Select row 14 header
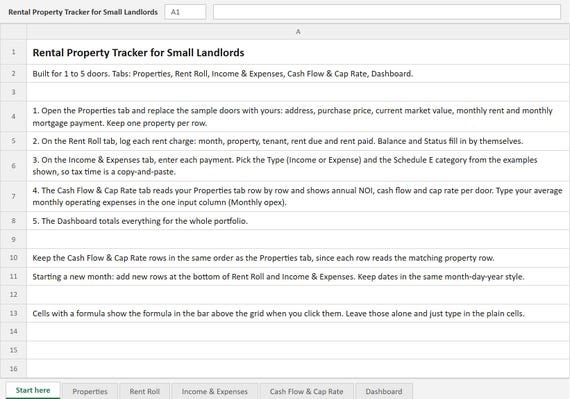The width and height of the screenshot is (570, 399). [x=13, y=331]
